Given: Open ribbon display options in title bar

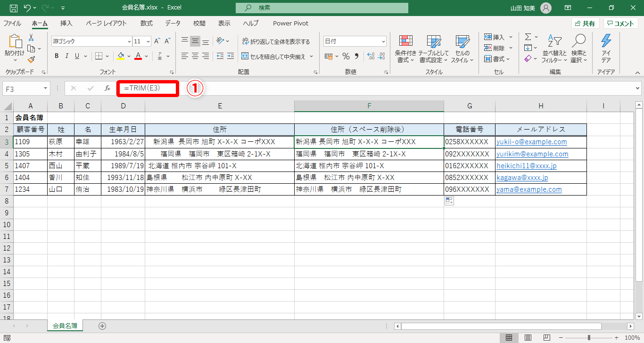Looking at the screenshot, I should coord(568,8).
